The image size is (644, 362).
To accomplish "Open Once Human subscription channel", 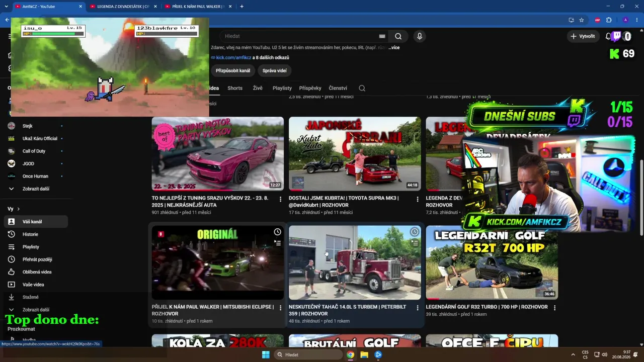I will [x=35, y=176].
